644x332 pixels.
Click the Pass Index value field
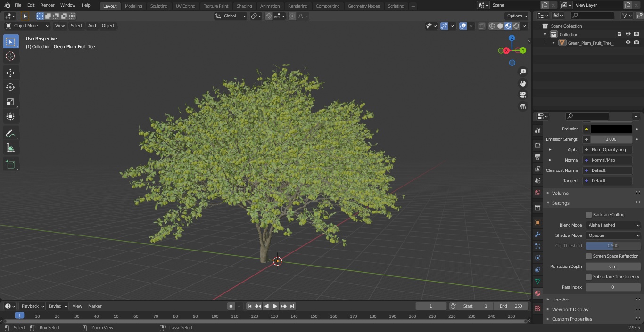click(x=613, y=287)
